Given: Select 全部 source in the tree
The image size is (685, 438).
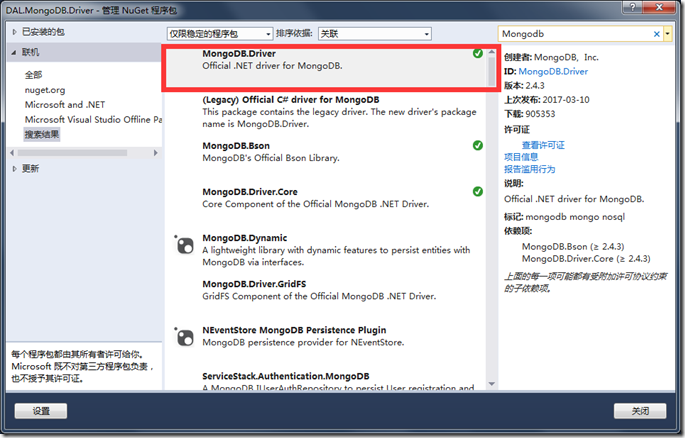Looking at the screenshot, I should (34, 75).
